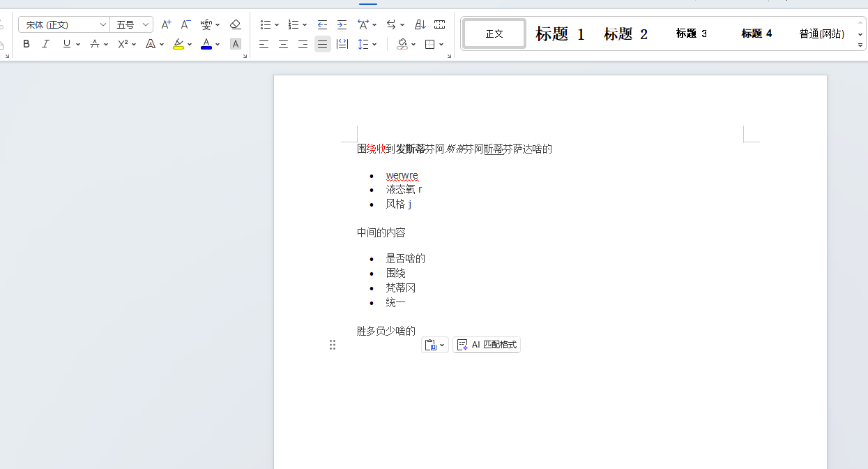This screenshot has height=469, width=868.
Task: Open the font name dropdown
Action: click(x=103, y=24)
